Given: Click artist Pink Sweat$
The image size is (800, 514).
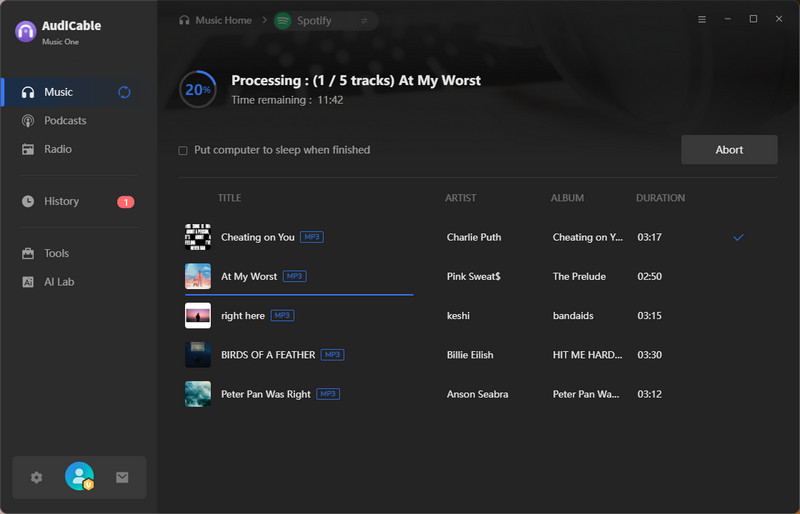Looking at the screenshot, I should coord(473,277).
